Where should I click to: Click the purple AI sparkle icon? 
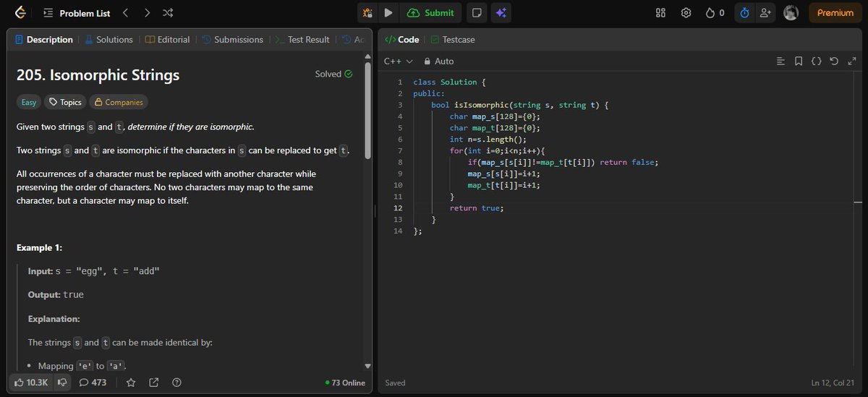[x=500, y=12]
